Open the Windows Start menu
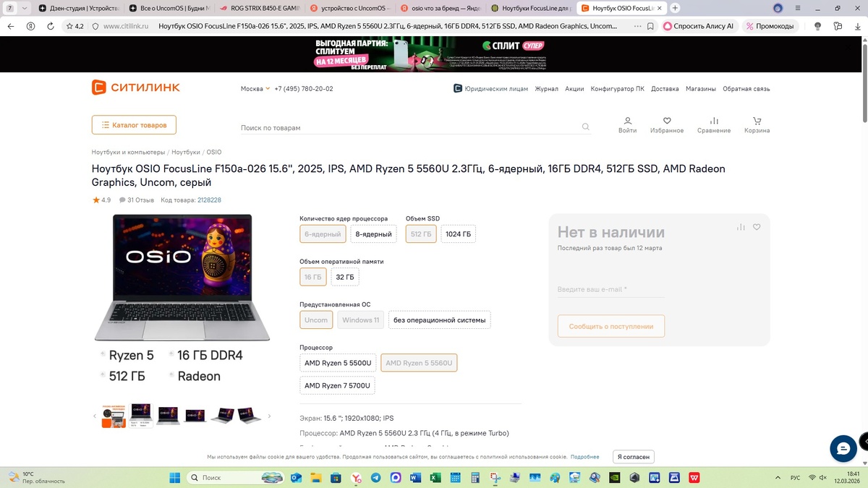The height and width of the screenshot is (488, 868). (174, 478)
